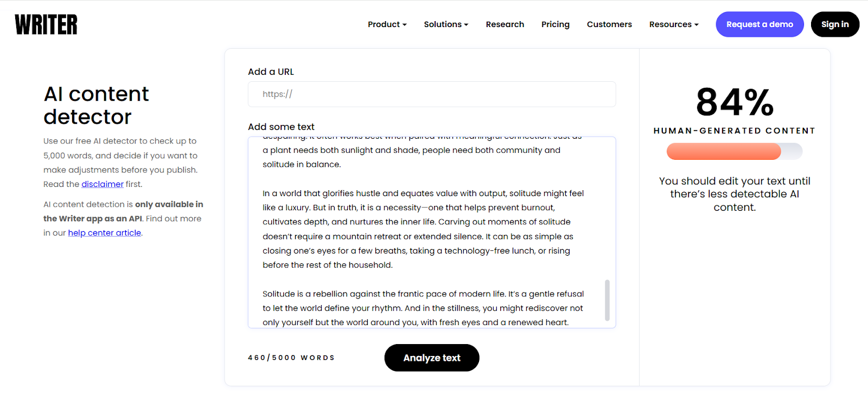Focus the https:// URL input field
This screenshot has height=395, width=868.
(431, 94)
